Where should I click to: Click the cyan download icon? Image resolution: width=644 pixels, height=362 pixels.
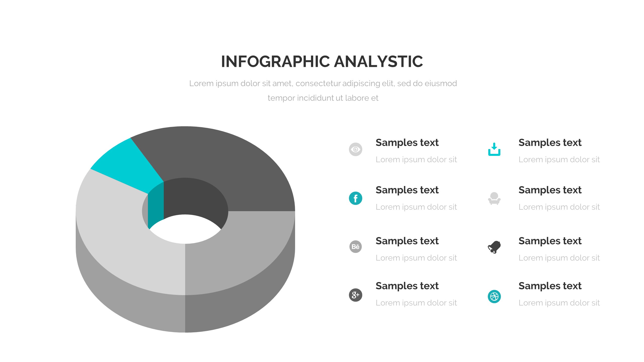pyautogui.click(x=494, y=149)
